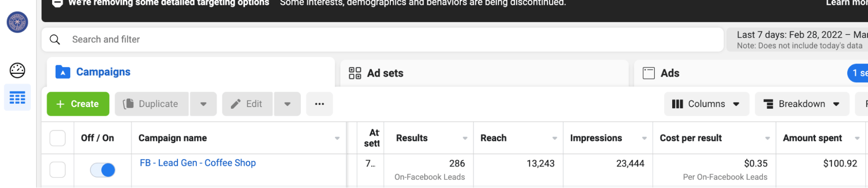This screenshot has width=868, height=188.
Task: Open the three-dots more options button
Action: tap(320, 104)
